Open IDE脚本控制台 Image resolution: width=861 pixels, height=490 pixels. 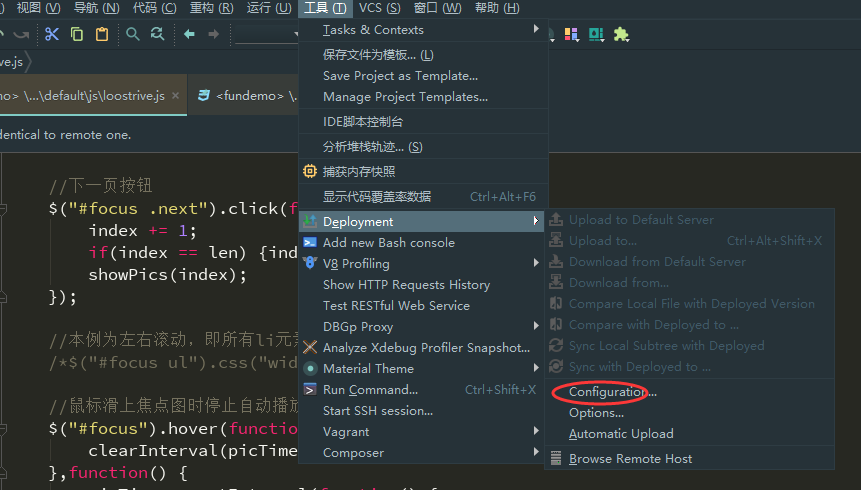click(423, 121)
